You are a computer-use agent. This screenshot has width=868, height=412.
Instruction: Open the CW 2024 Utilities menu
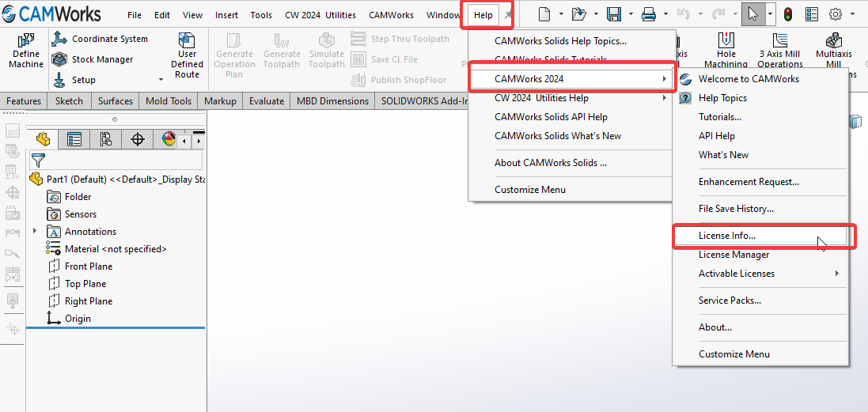(320, 15)
